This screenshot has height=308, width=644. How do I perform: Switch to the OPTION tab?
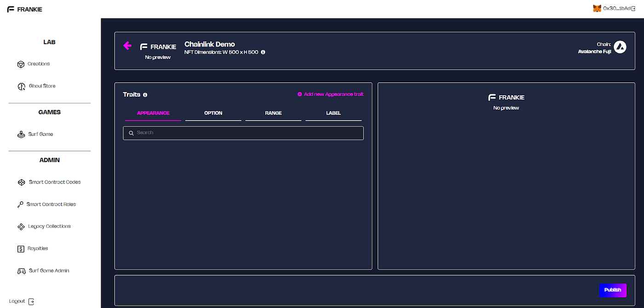click(x=213, y=113)
